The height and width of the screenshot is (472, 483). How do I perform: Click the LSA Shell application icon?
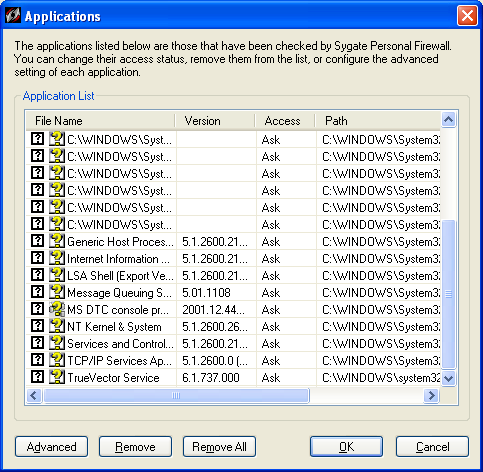tap(57, 275)
